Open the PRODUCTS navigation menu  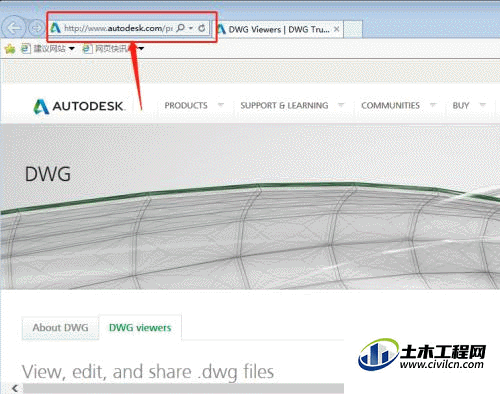[186, 106]
